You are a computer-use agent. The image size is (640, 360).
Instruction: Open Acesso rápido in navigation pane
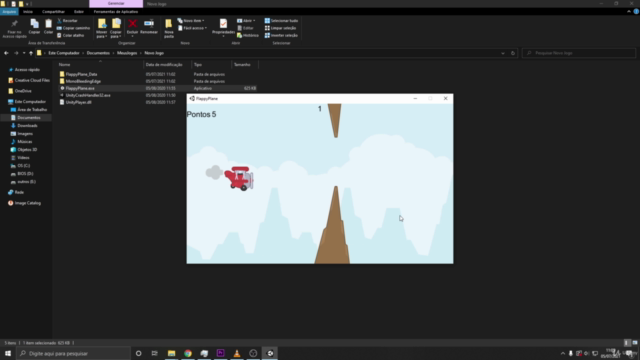(x=27, y=70)
